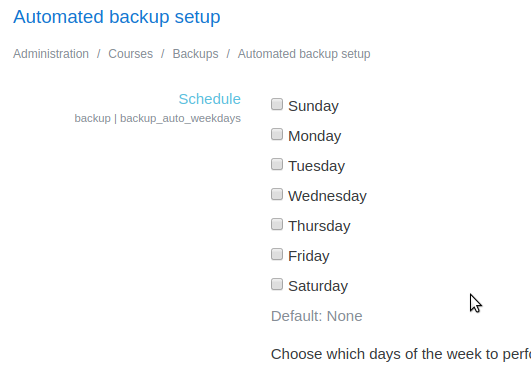Select the Thursday checkbox box
Viewport: 531px width, 387px height.
(x=277, y=224)
